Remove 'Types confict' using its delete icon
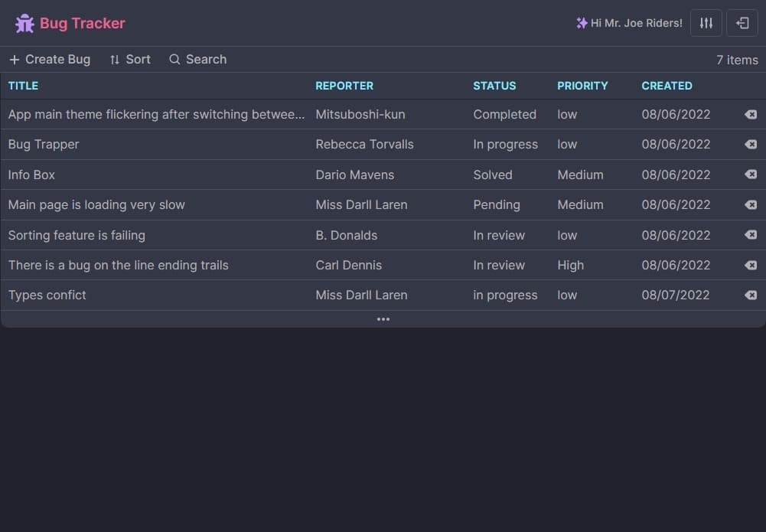Image resolution: width=766 pixels, height=532 pixels. 750,295
